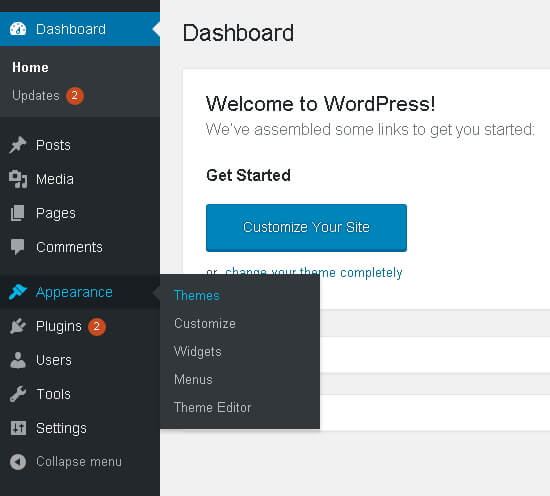Open the Comments menu
The width and height of the screenshot is (550, 496).
click(69, 247)
